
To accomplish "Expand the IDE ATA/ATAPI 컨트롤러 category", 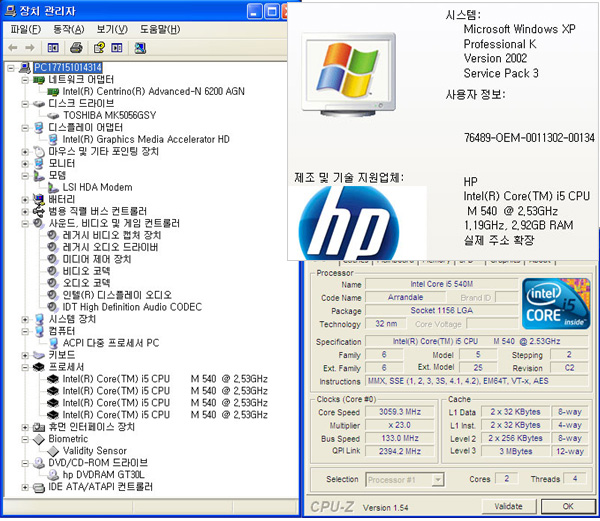I will coord(25,487).
